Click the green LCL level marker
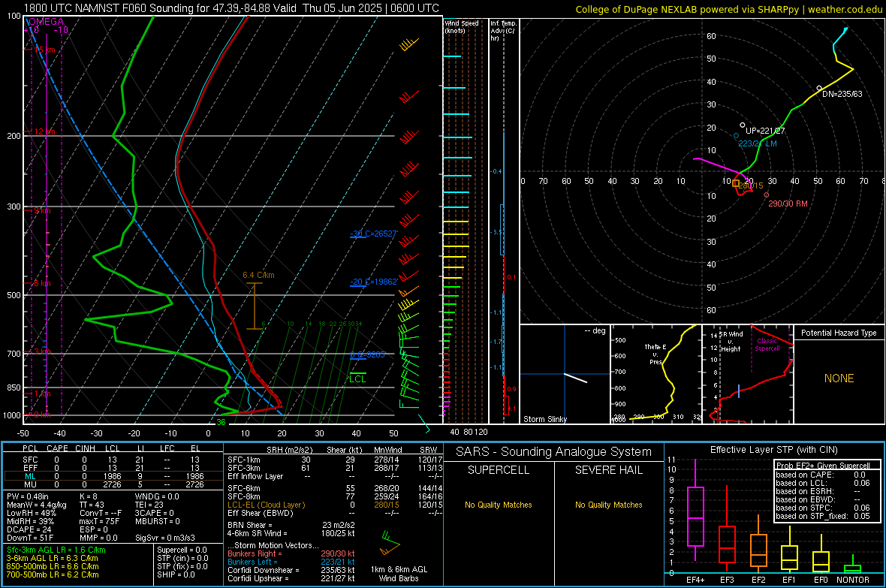 [357, 378]
